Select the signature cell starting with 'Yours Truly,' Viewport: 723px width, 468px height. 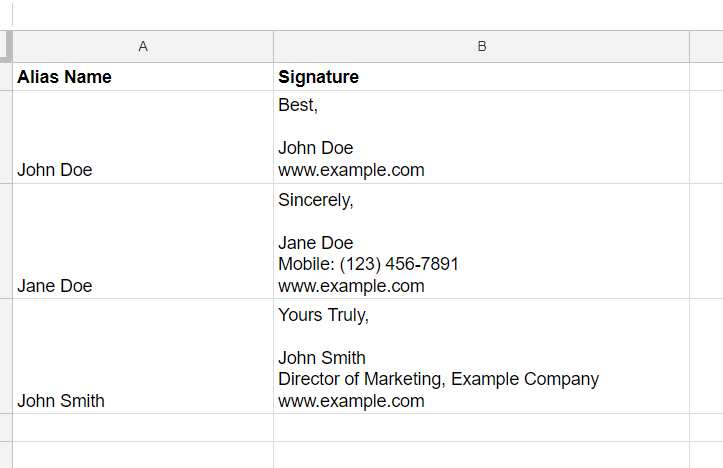pyautogui.click(x=481, y=356)
